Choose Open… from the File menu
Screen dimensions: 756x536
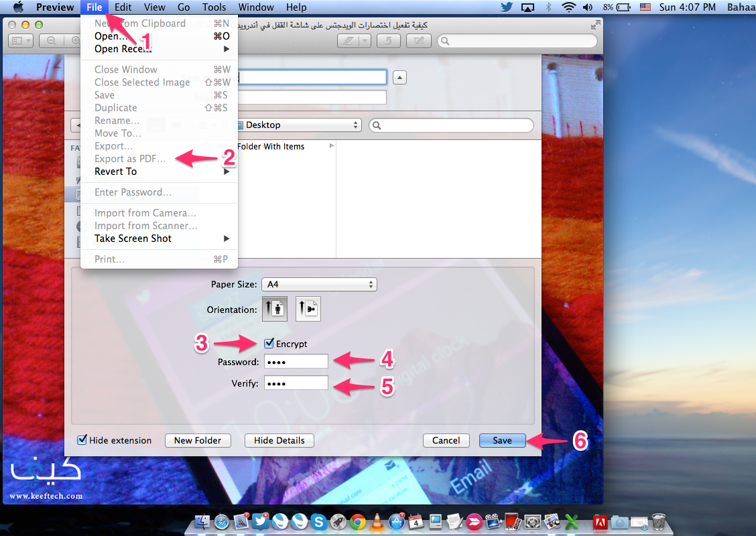coord(159,36)
